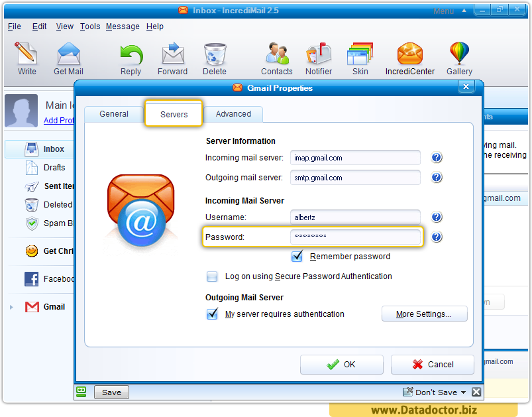Open the Tools menu
Image resolution: width=532 pixels, height=417 pixels.
tap(90, 27)
